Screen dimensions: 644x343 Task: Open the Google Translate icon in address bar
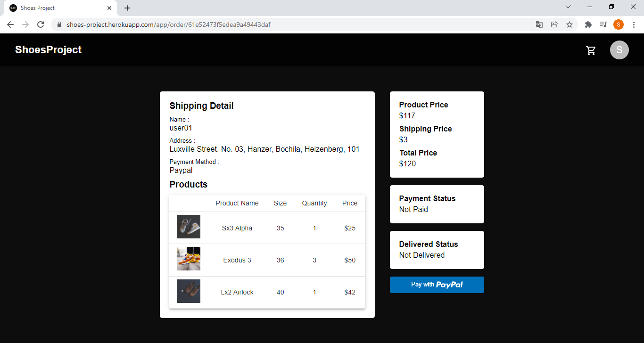click(539, 24)
